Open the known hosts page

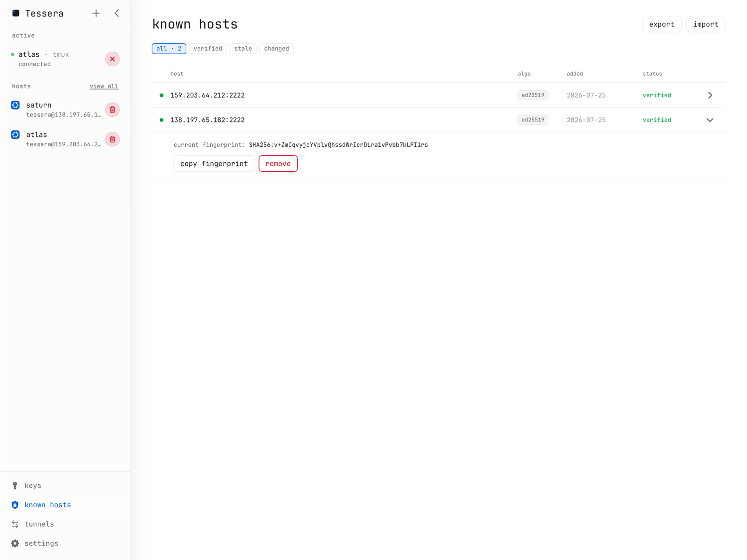click(65, 505)
